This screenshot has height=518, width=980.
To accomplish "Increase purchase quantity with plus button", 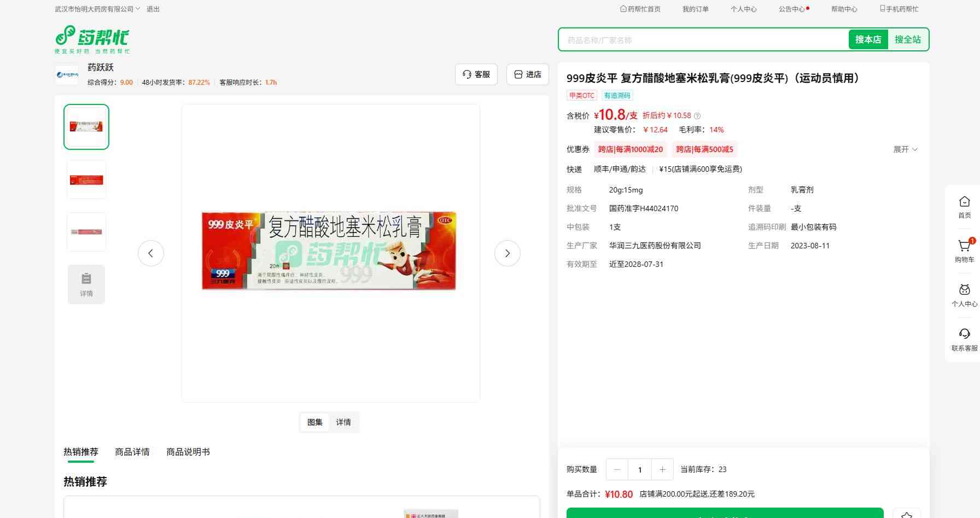I will tap(662, 469).
